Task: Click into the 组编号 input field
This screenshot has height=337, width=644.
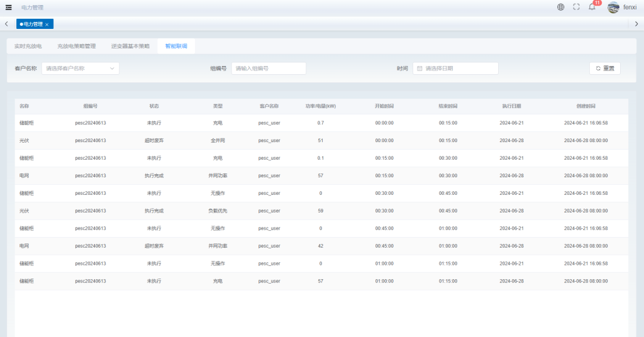Action: click(x=269, y=68)
